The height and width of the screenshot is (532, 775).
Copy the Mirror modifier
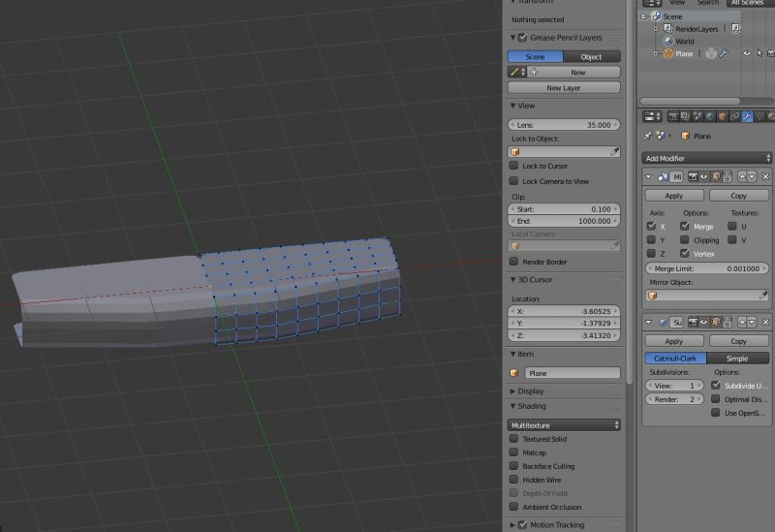739,196
